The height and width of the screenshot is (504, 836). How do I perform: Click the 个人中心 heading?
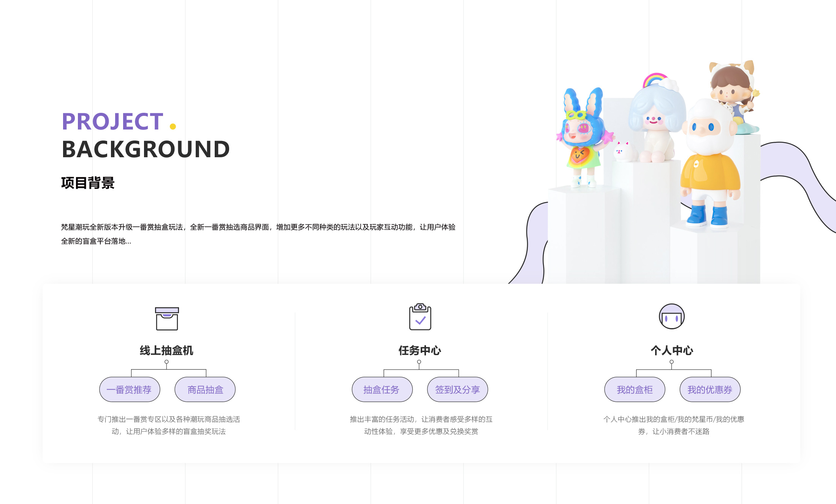tap(672, 350)
